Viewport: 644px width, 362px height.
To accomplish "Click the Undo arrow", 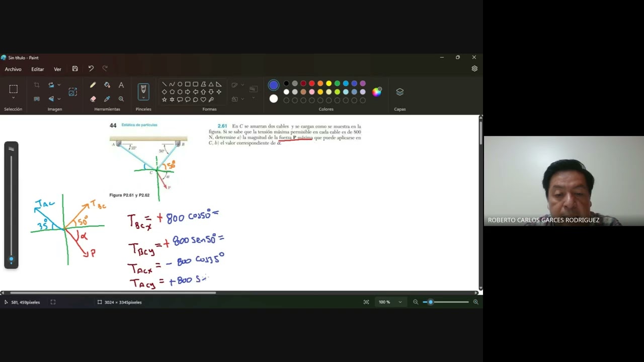I will pyautogui.click(x=91, y=68).
